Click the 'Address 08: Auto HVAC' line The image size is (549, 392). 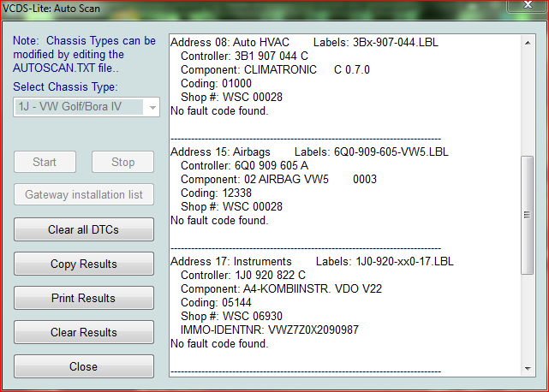(304, 42)
